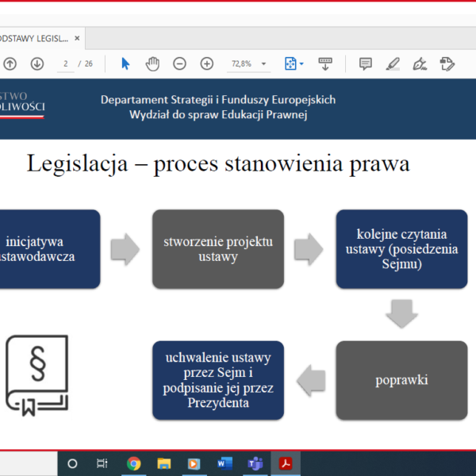Go to previous page with up arrow
The image size is (476, 476).
(x=10, y=64)
